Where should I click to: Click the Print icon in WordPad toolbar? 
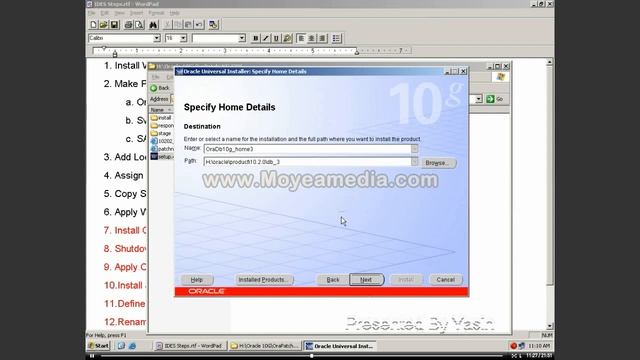[x=128, y=25]
